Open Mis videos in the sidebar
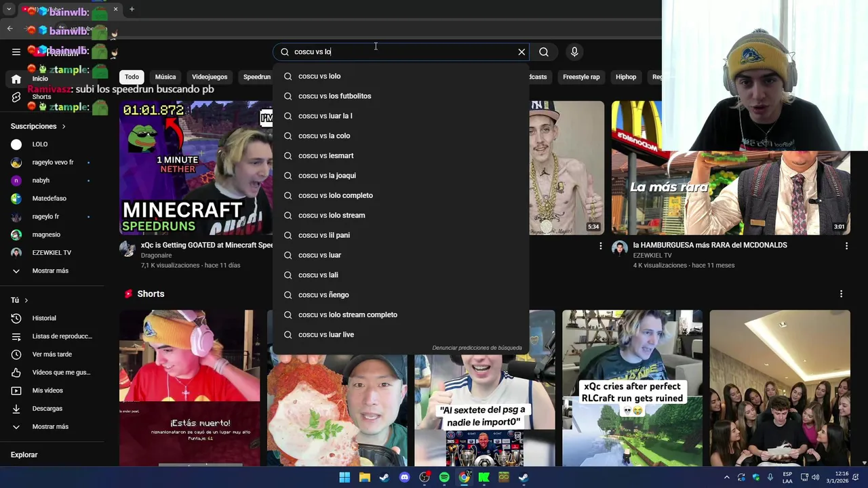The width and height of the screenshot is (868, 488). 52,390
